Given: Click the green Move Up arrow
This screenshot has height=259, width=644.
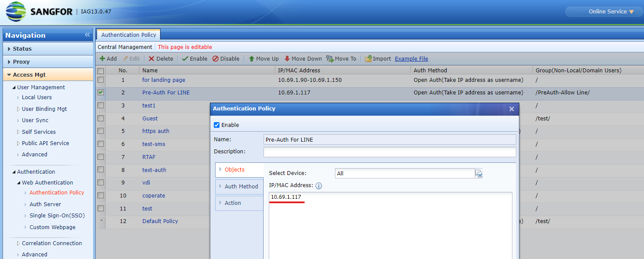Looking at the screenshot, I should pyautogui.click(x=251, y=59).
